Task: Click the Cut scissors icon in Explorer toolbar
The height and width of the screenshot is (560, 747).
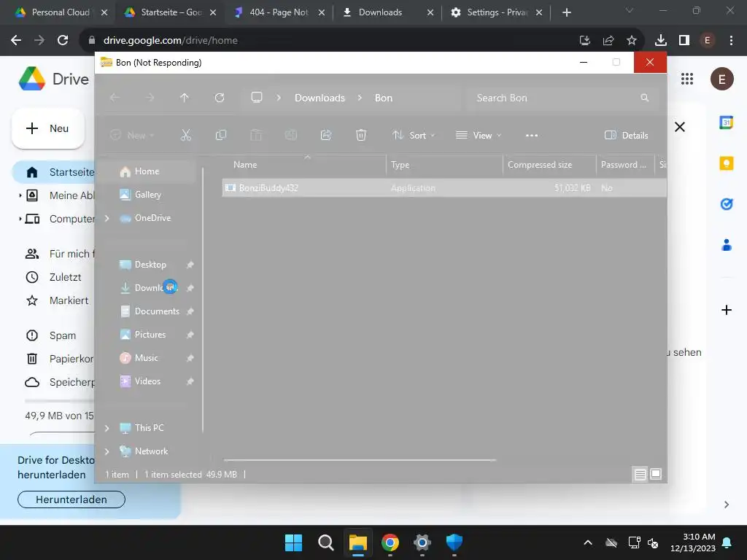Action: click(x=186, y=135)
